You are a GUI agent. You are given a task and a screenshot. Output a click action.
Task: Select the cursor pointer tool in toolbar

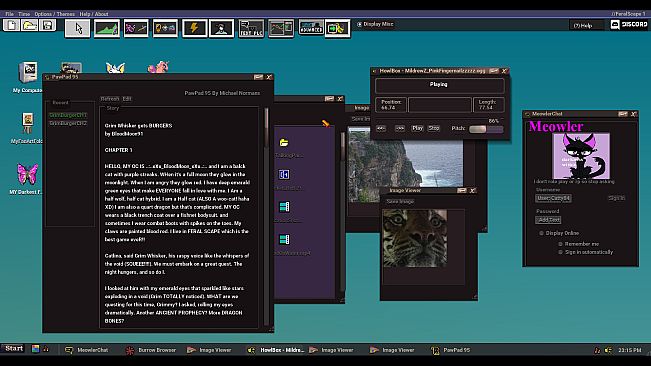point(78,28)
